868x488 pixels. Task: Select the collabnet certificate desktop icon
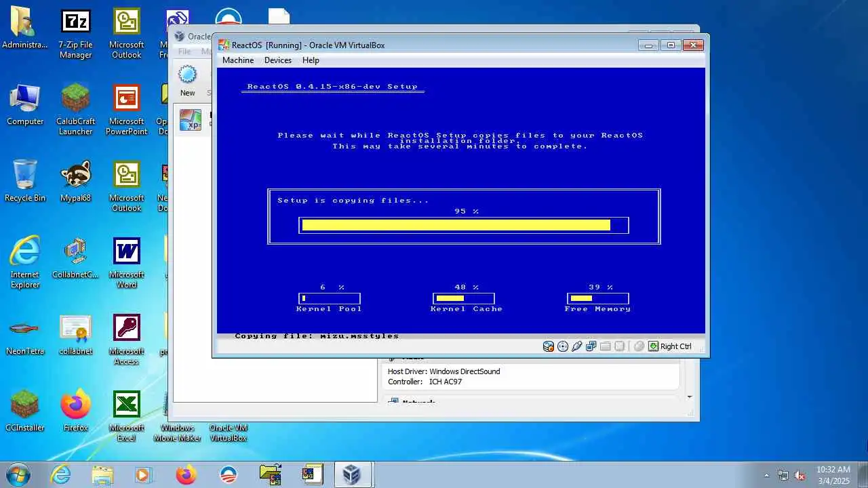pos(75,335)
